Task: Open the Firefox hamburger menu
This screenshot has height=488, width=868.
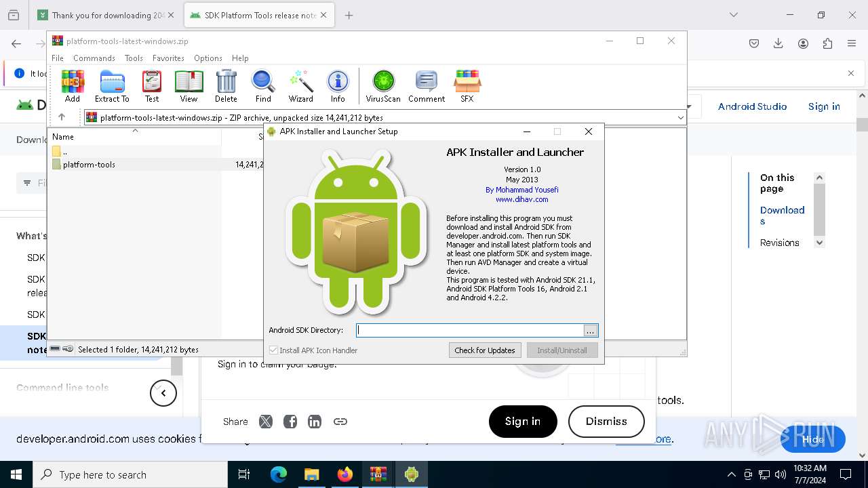Action: coord(852,43)
